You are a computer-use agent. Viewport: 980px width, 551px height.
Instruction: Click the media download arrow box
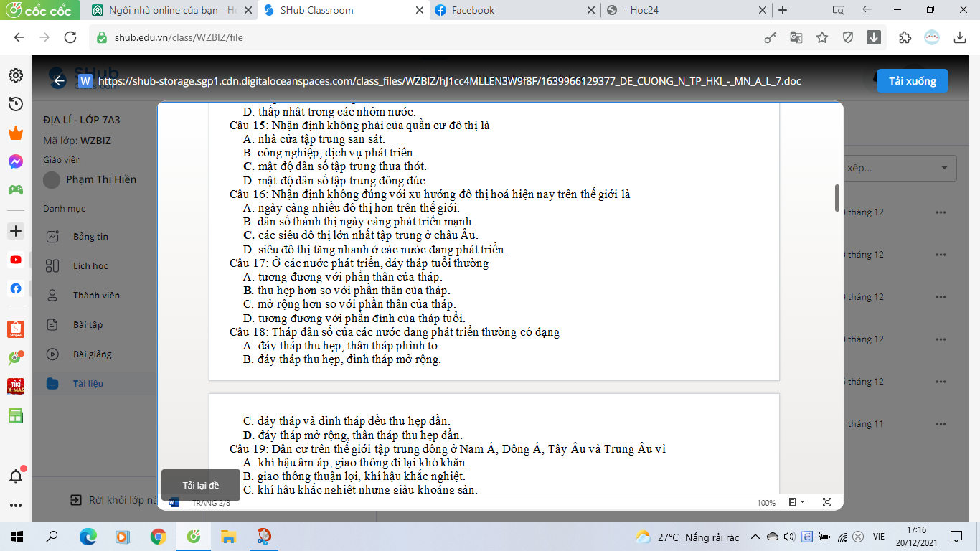[874, 37]
